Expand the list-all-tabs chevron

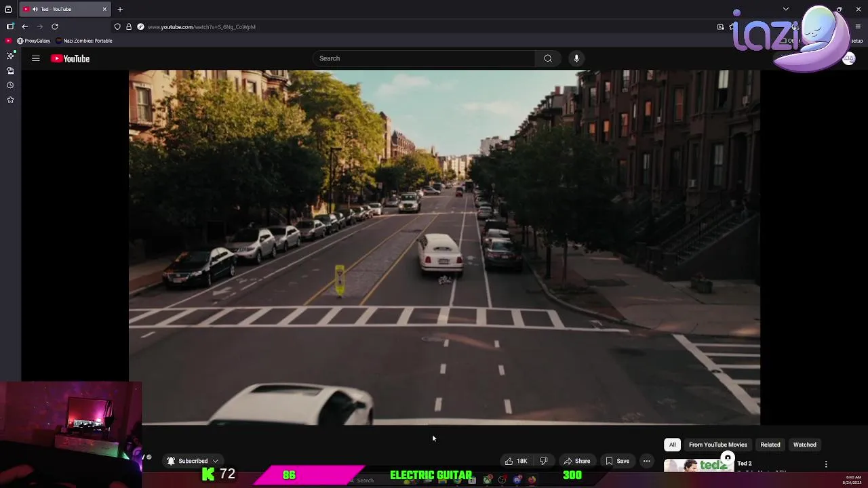786,9
